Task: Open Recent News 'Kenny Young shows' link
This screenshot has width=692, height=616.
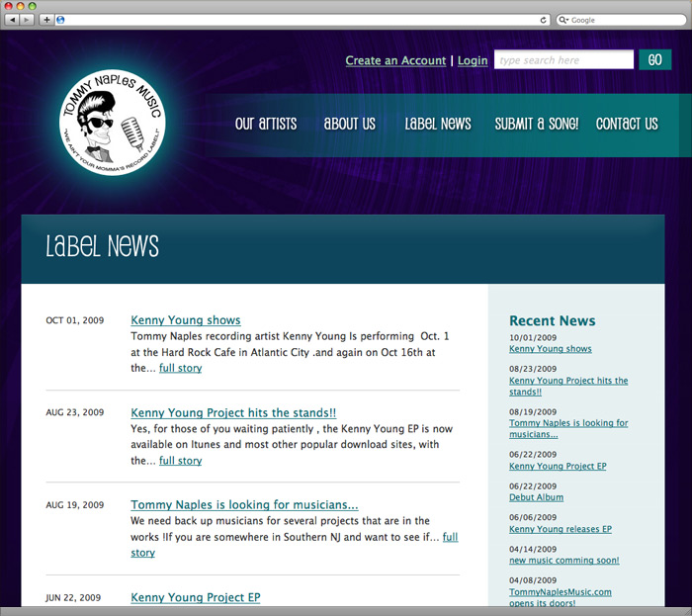Action: tap(551, 349)
